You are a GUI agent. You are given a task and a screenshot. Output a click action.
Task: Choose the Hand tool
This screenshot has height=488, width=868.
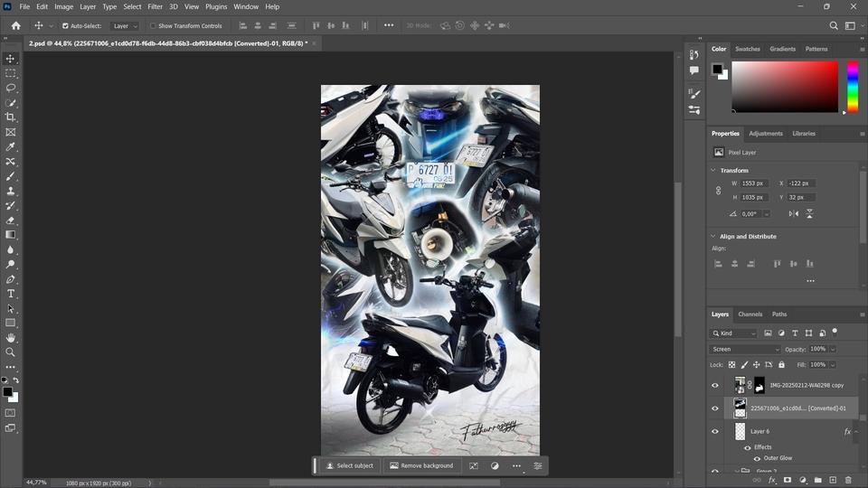(11, 338)
